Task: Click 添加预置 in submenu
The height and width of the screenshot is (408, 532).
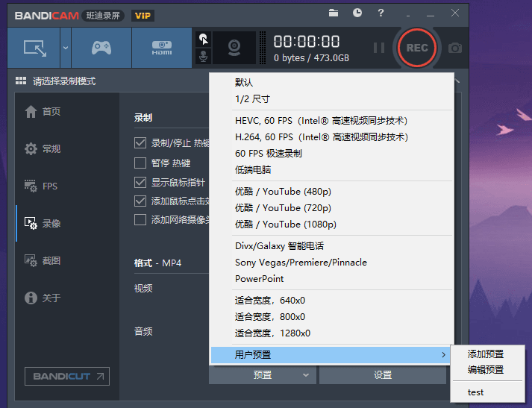Action: click(487, 354)
